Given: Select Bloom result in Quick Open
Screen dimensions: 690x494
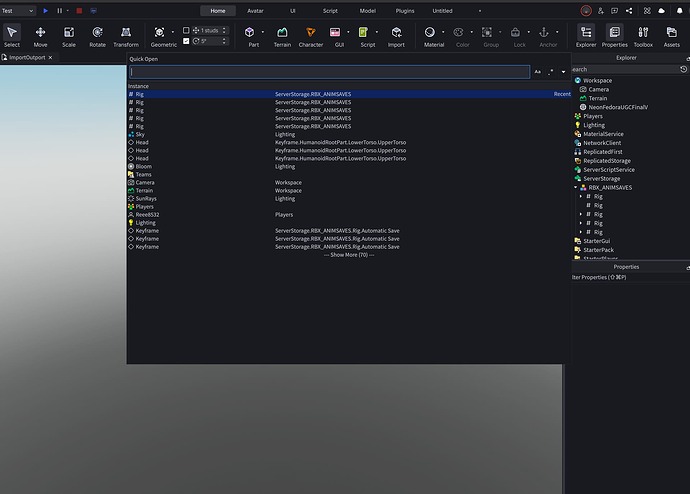Looking at the screenshot, I should click(x=349, y=166).
